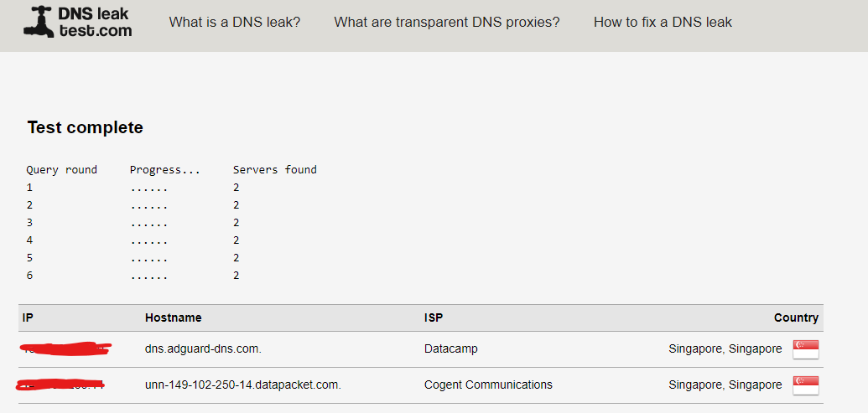Viewport: 868px width, 413px height.
Task: Click the "Test complete" heading
Action: point(86,127)
